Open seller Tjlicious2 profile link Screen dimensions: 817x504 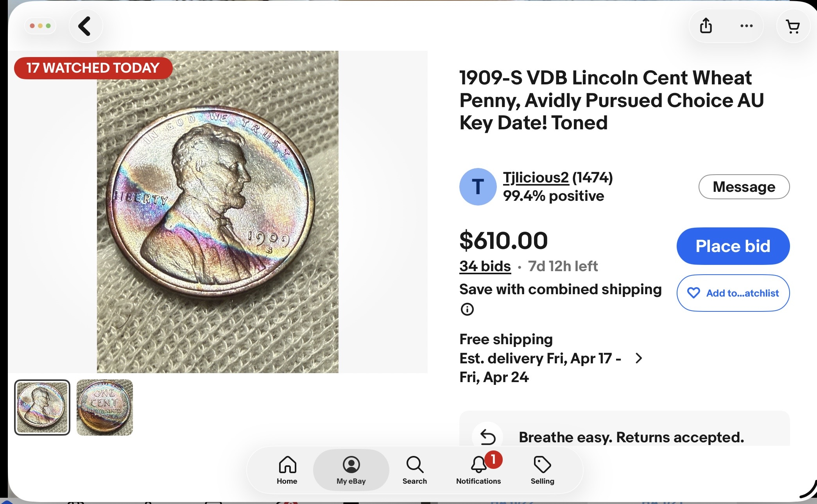[536, 178]
